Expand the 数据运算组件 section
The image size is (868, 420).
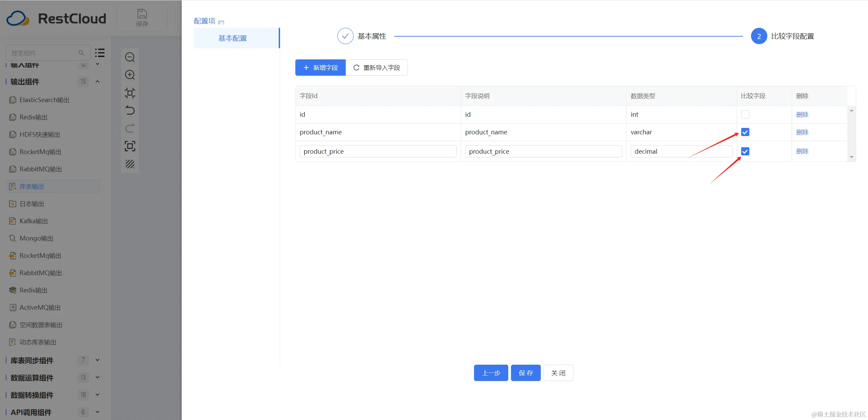coord(97,377)
